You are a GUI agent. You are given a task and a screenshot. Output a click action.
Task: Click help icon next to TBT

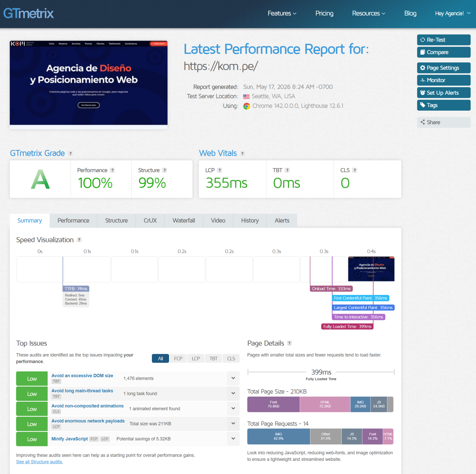(x=287, y=170)
